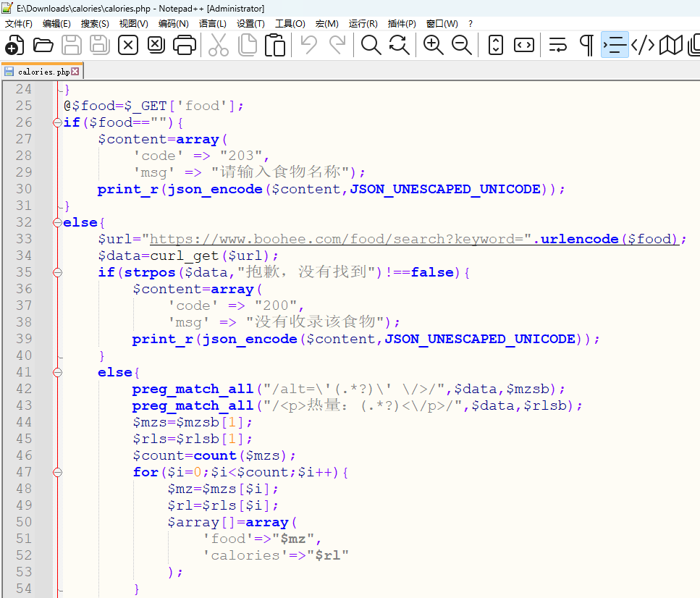This screenshot has width=700, height=598.
Task: Zoom out using the toolbar icon
Action: (x=462, y=46)
